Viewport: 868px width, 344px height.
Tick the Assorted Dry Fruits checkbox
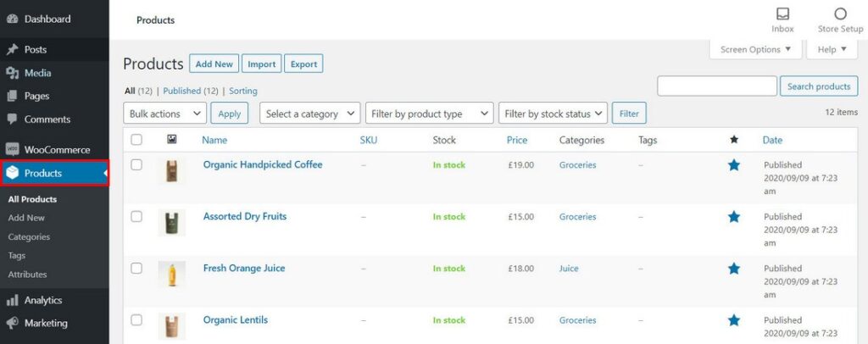136,217
